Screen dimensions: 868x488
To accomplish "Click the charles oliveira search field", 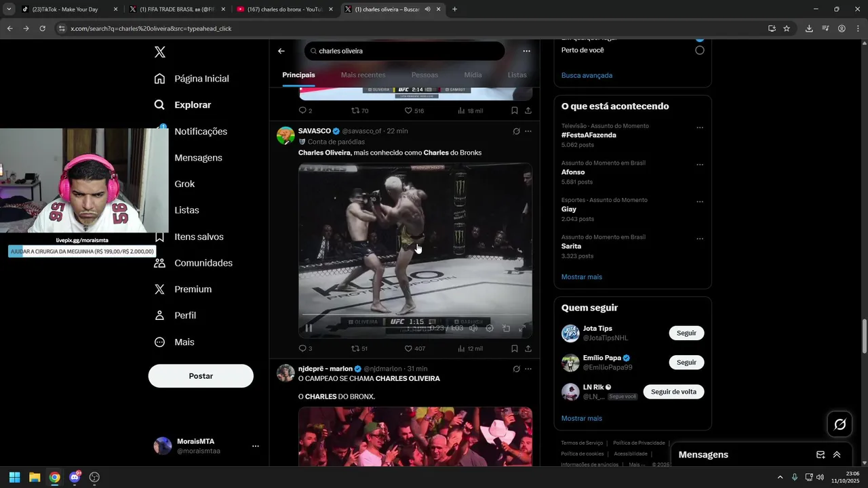I will 404,51.
